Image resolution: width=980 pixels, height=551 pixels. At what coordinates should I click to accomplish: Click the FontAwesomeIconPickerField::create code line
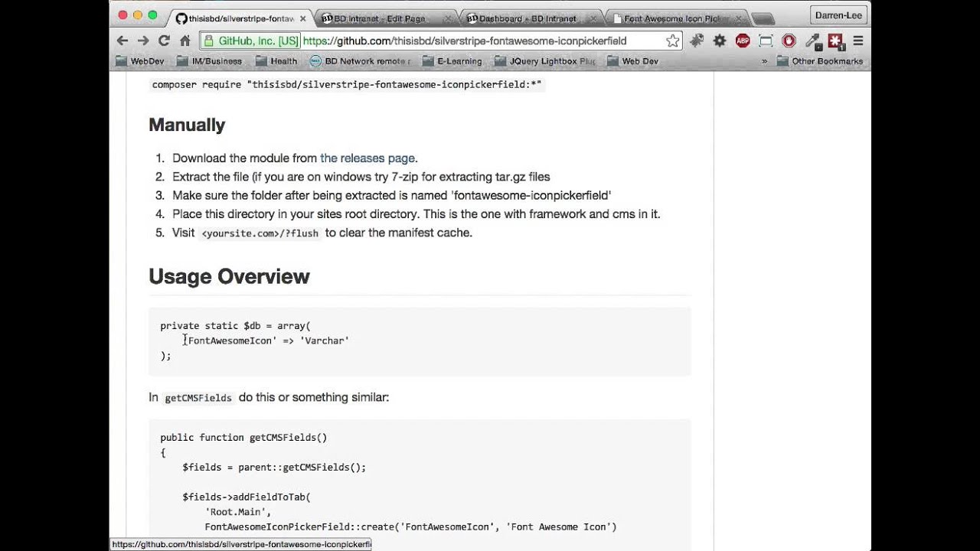click(410, 527)
